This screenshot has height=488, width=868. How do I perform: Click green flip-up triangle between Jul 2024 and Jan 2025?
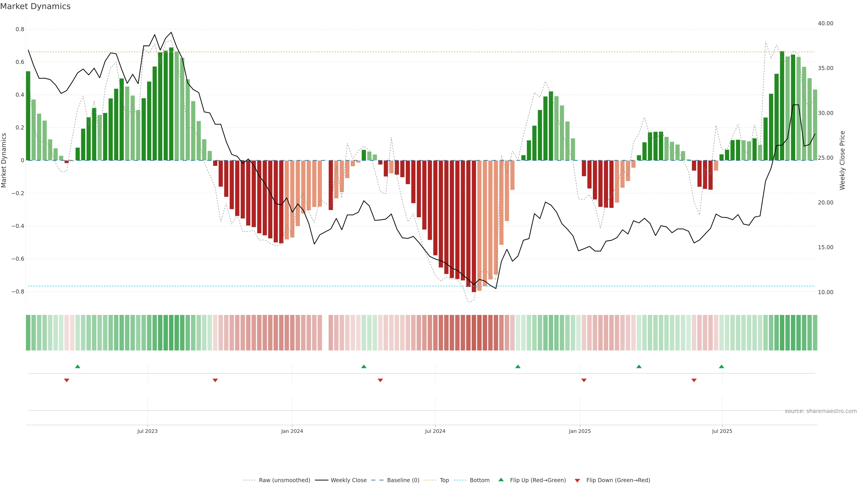pyautogui.click(x=518, y=366)
